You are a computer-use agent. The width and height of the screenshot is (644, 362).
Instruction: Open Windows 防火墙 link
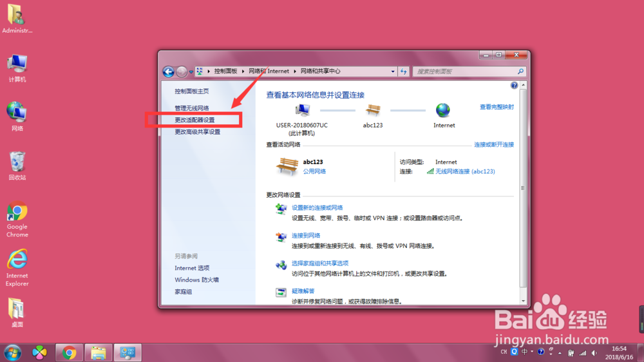tap(196, 280)
